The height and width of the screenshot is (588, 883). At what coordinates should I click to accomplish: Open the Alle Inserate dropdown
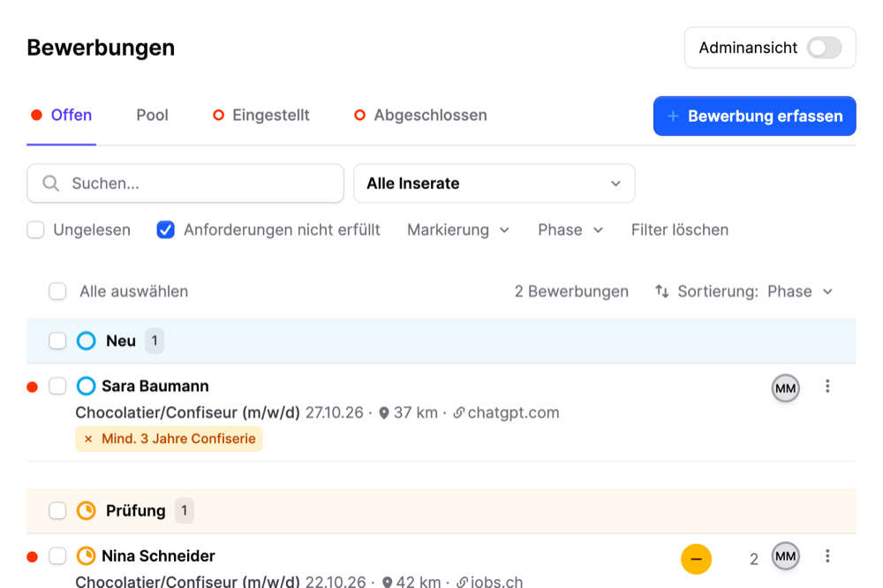click(494, 183)
